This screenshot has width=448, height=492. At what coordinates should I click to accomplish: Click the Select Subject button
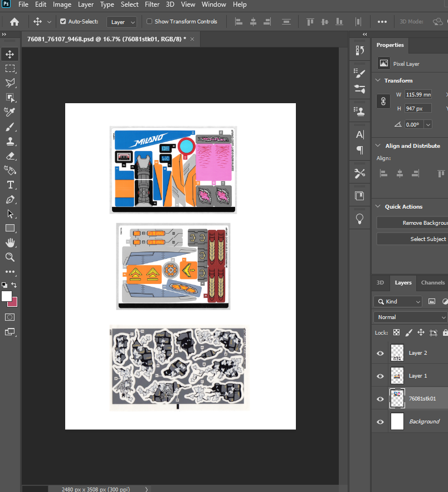(412, 239)
